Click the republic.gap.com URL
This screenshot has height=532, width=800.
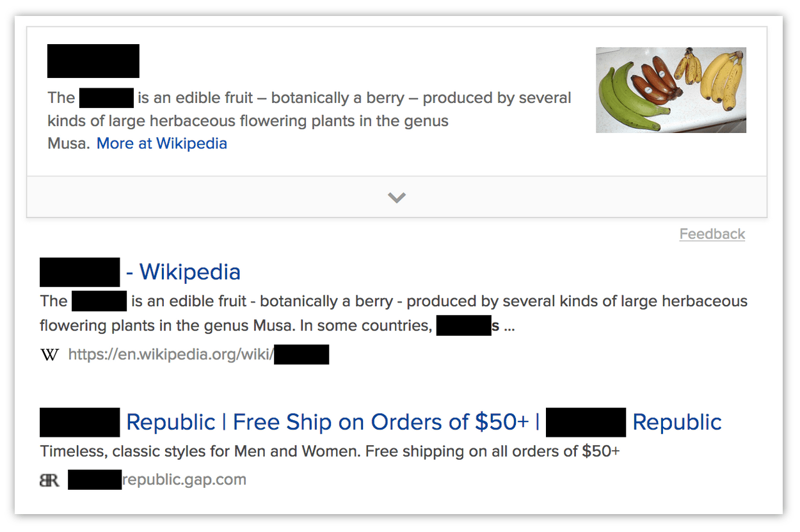158,479
